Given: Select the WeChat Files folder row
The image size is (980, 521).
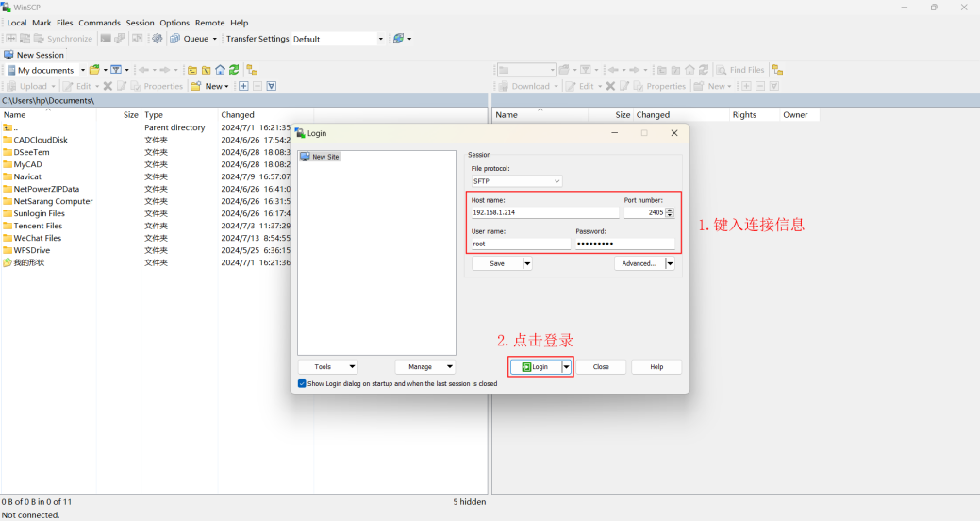Looking at the screenshot, I should [x=38, y=238].
